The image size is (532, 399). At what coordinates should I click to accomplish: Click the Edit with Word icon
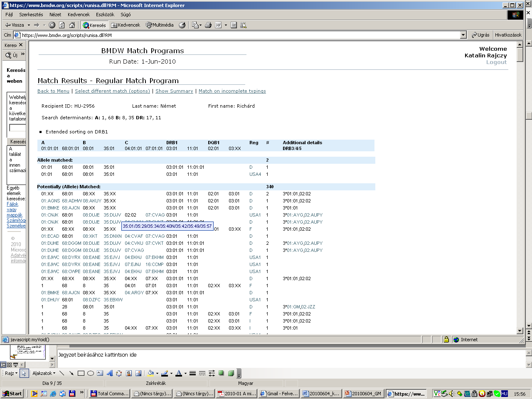218,25
